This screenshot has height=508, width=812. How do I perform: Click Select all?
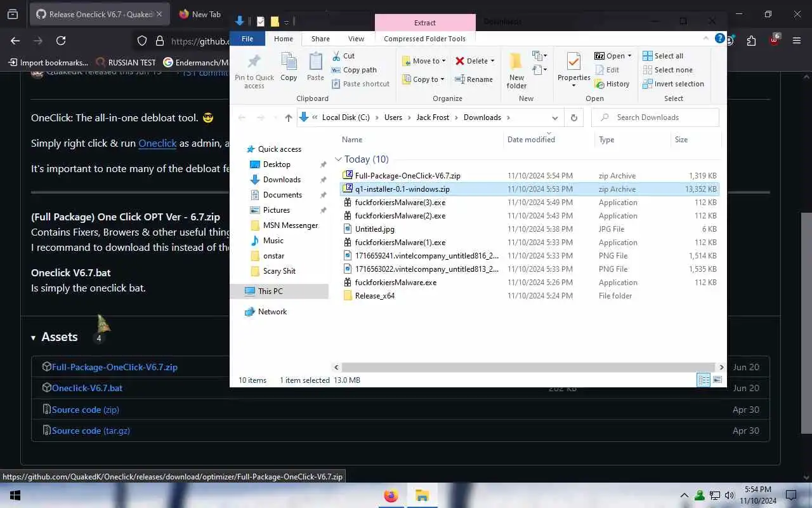point(663,56)
